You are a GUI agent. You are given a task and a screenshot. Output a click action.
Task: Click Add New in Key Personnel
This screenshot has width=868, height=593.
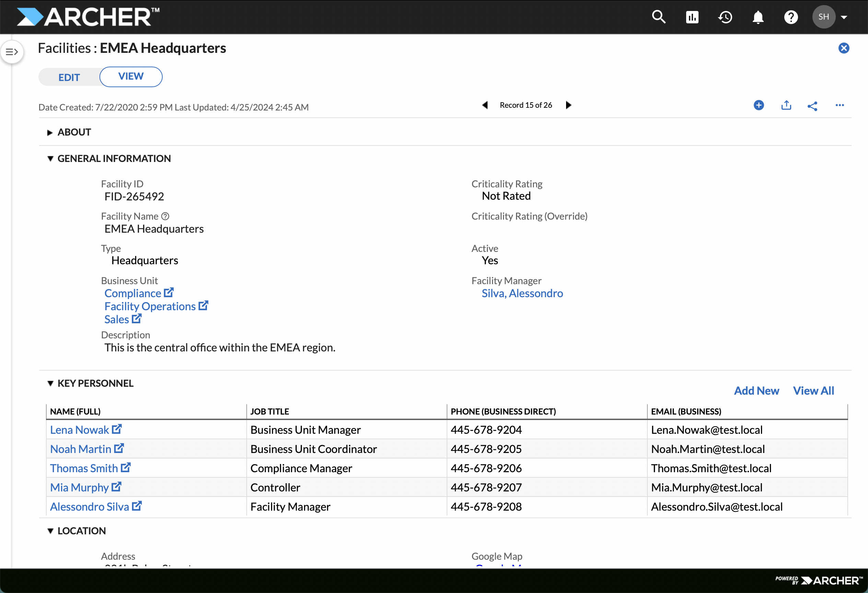(756, 391)
